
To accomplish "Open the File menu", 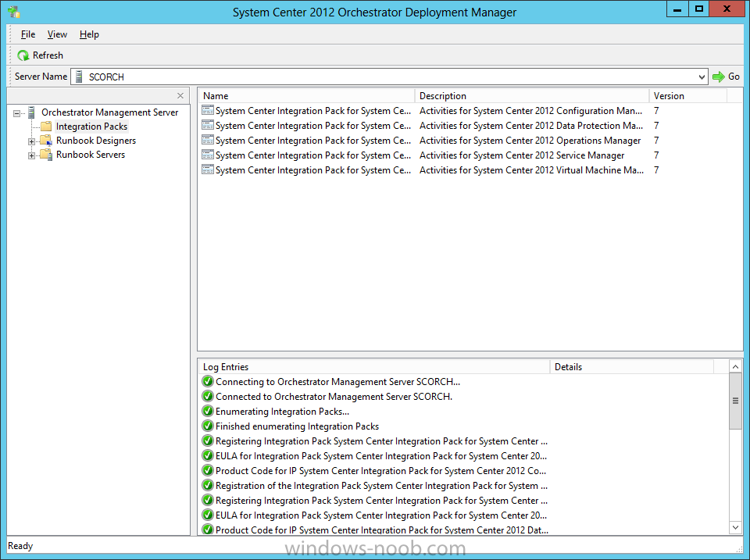I will pos(28,34).
